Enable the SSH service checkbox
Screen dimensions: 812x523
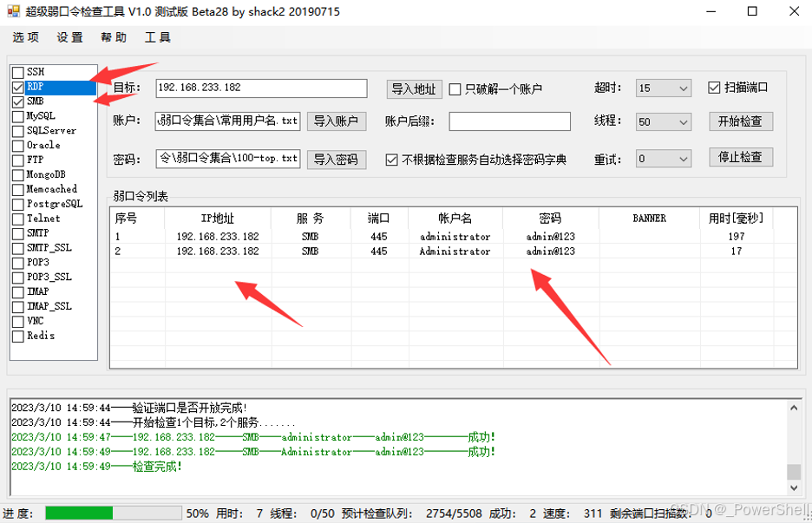pos(18,72)
